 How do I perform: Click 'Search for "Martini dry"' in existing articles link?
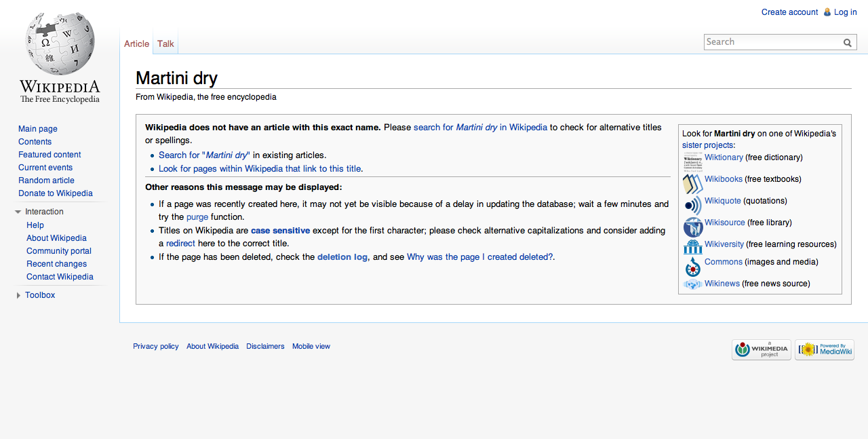tap(205, 155)
